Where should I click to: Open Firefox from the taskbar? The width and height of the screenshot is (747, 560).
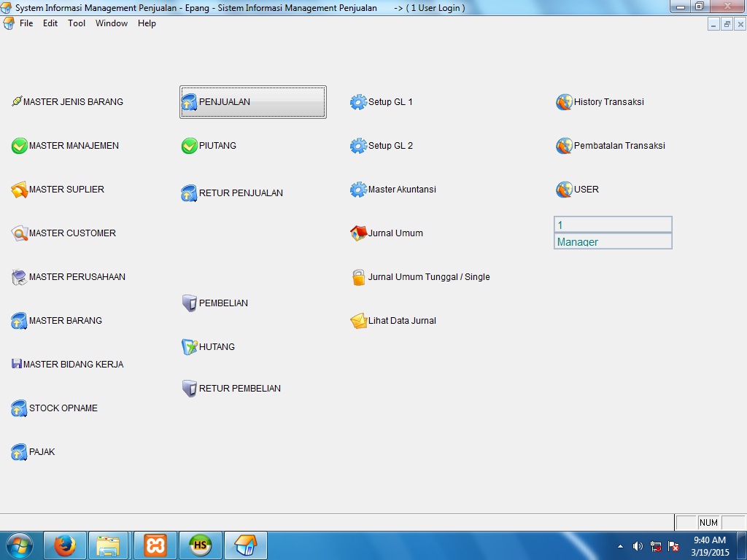pyautogui.click(x=65, y=545)
